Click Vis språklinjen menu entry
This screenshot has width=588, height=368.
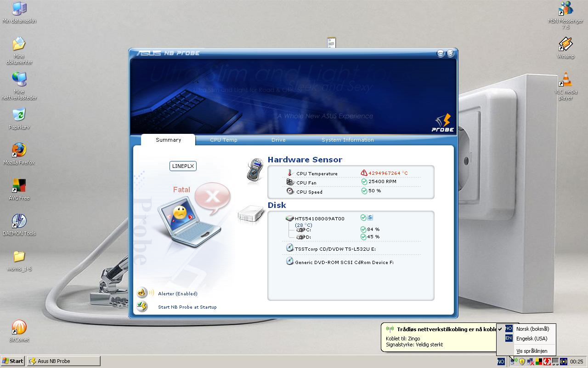pos(526,351)
